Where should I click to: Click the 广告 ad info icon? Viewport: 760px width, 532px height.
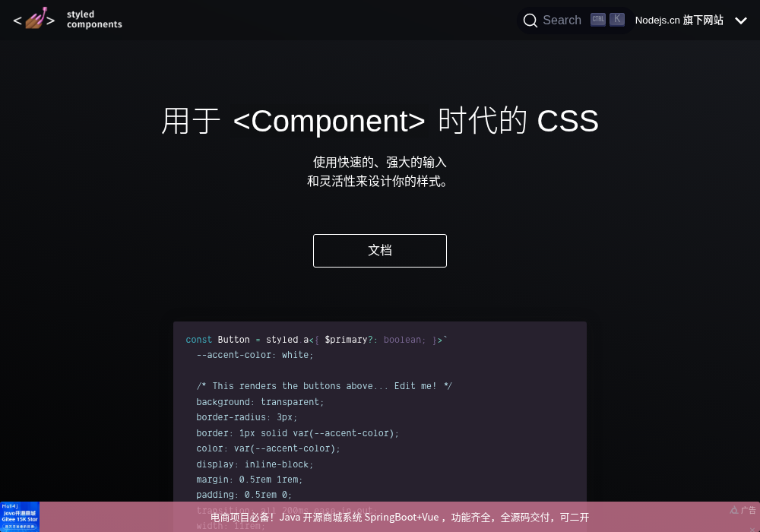(x=743, y=510)
